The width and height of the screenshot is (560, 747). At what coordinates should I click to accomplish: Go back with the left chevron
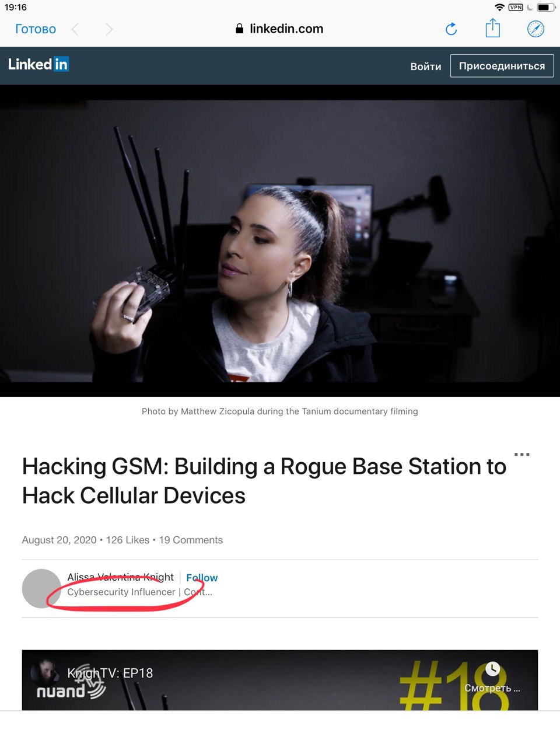(x=75, y=29)
